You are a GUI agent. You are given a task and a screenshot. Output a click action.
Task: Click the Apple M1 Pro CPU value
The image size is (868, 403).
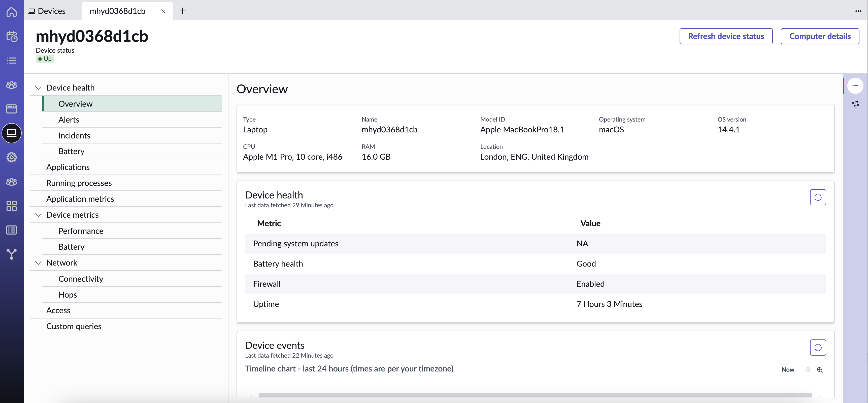pyautogui.click(x=292, y=157)
